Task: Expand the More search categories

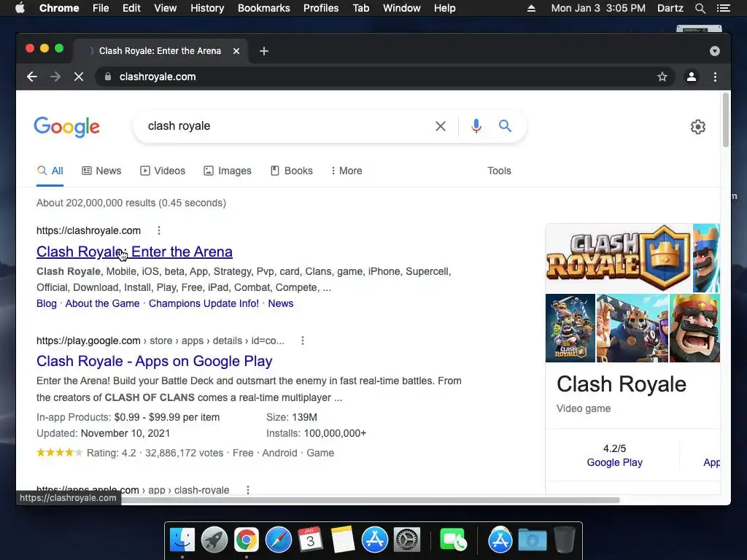Action: [x=347, y=171]
